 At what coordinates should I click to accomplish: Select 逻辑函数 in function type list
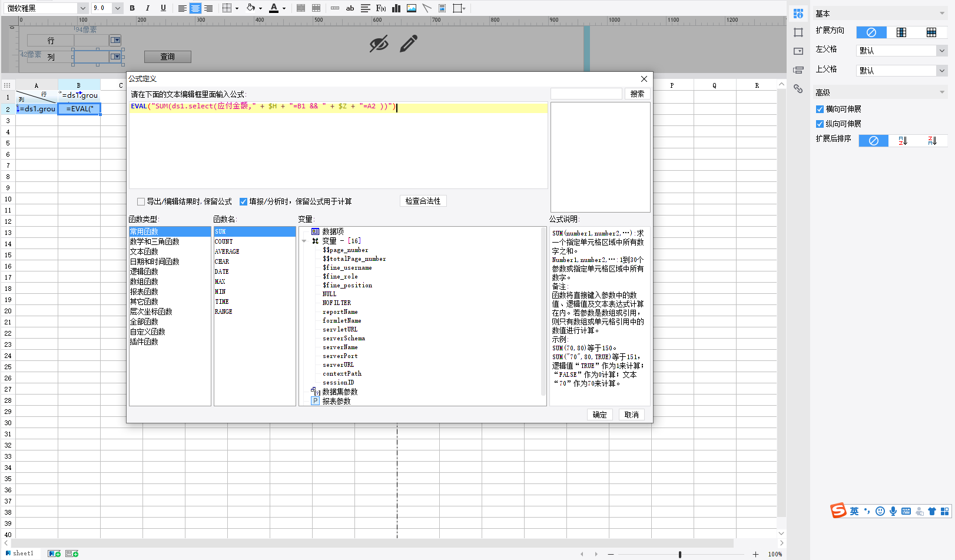(144, 272)
